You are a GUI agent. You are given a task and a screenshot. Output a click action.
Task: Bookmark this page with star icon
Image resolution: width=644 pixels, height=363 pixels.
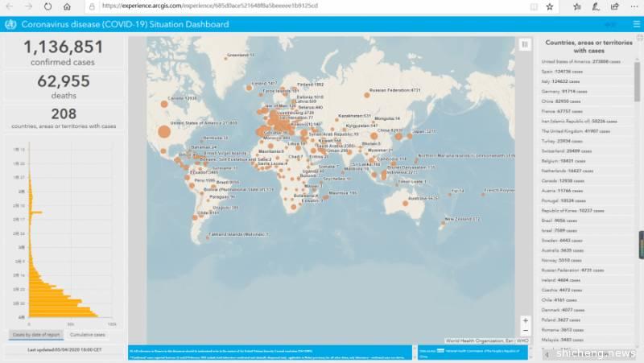click(550, 6)
